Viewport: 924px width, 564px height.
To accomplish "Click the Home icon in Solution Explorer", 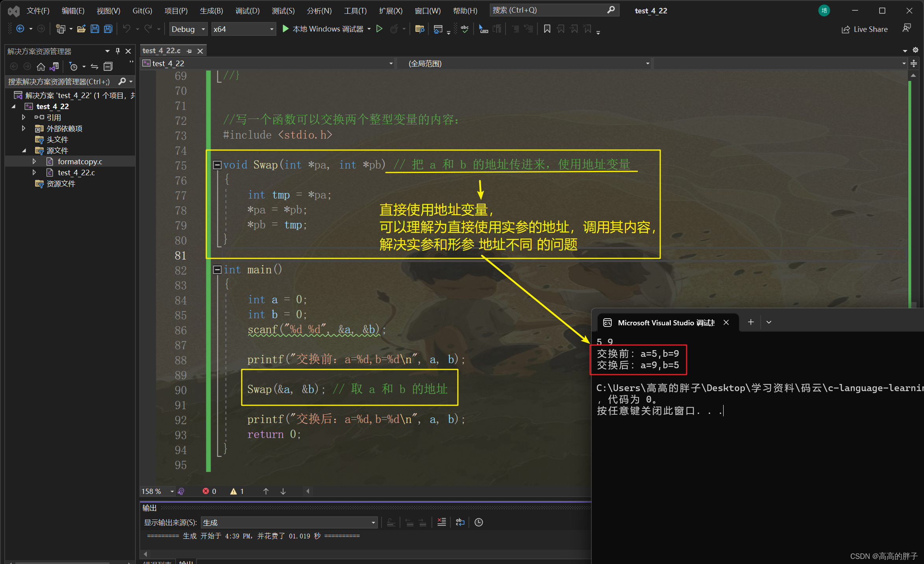I will [x=41, y=67].
